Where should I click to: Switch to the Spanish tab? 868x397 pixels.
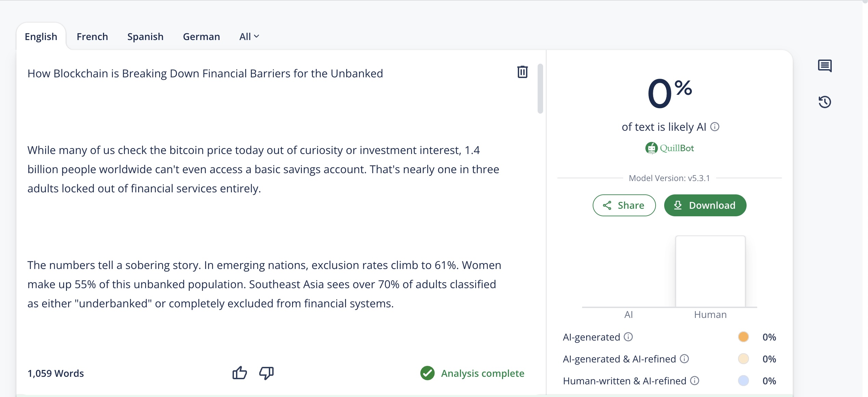click(x=145, y=36)
